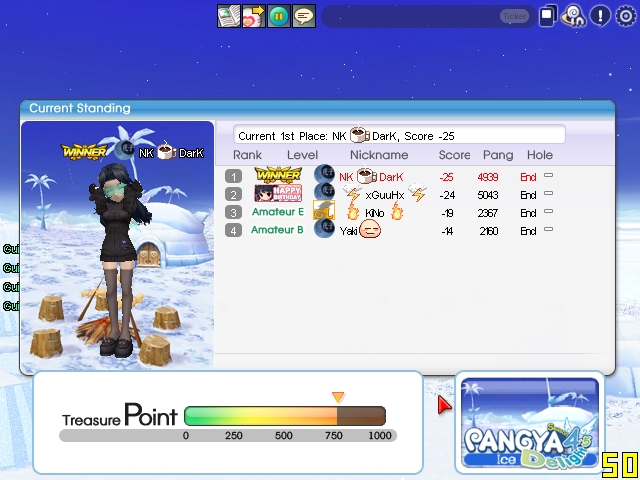Click the flame icon left of KiNo

[353, 212]
